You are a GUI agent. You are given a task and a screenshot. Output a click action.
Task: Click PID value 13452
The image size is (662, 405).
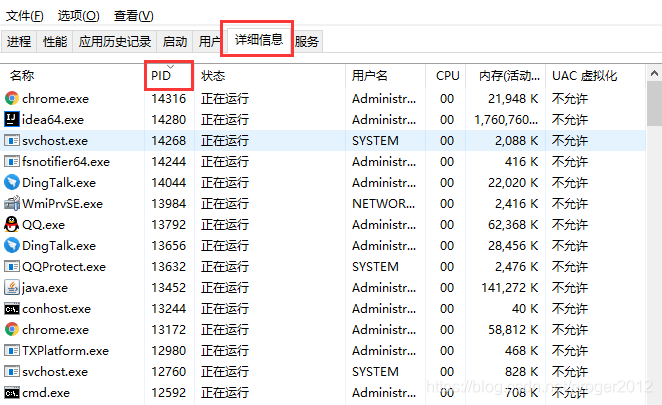(x=168, y=288)
